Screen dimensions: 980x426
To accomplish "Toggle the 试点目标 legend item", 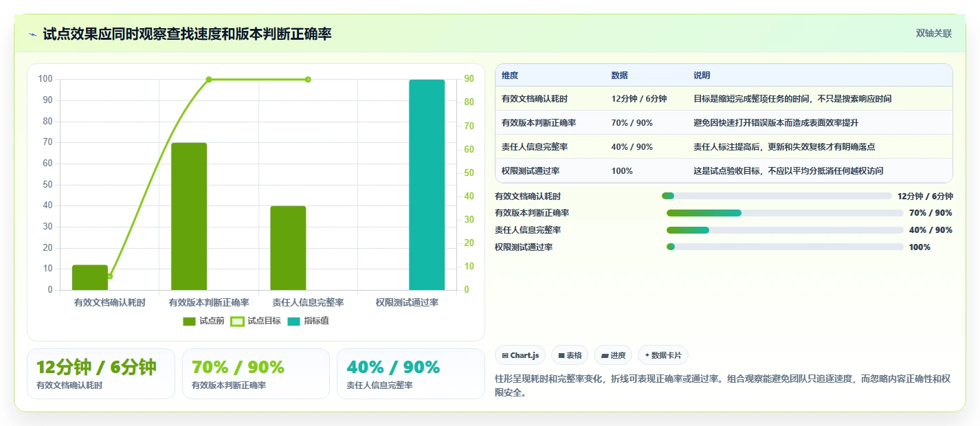I will pyautogui.click(x=256, y=321).
